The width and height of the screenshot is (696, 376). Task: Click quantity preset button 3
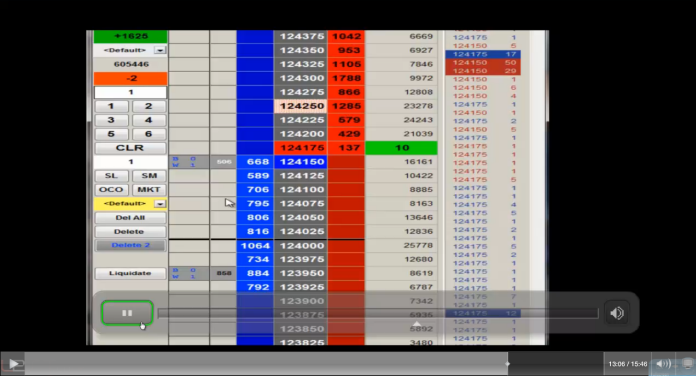click(111, 120)
